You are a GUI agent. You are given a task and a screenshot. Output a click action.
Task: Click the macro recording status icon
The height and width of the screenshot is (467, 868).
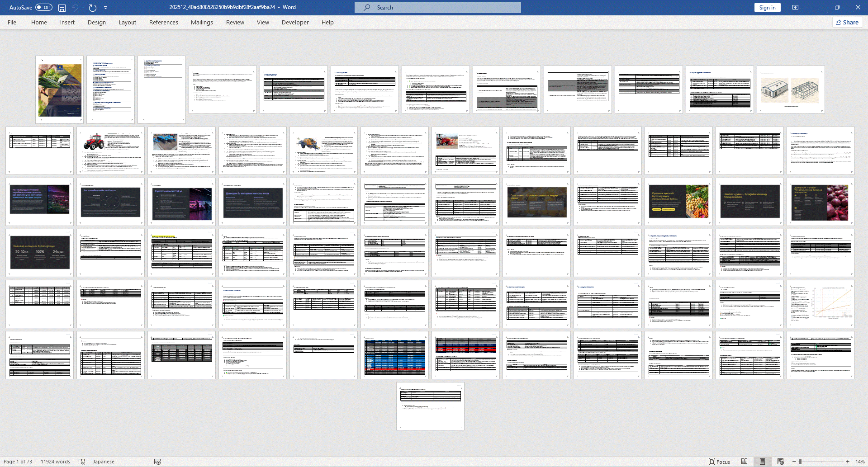157,462
